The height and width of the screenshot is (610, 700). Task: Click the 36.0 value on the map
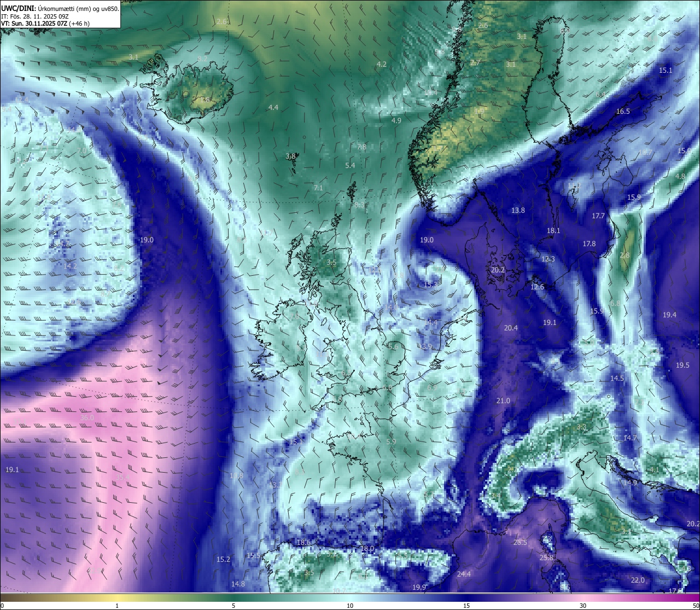[87, 417]
